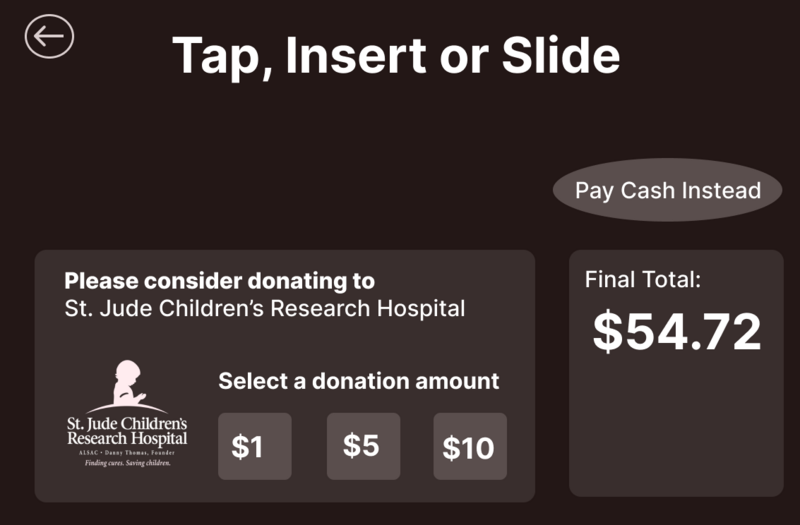Go back using the arrow icon

coord(49,36)
